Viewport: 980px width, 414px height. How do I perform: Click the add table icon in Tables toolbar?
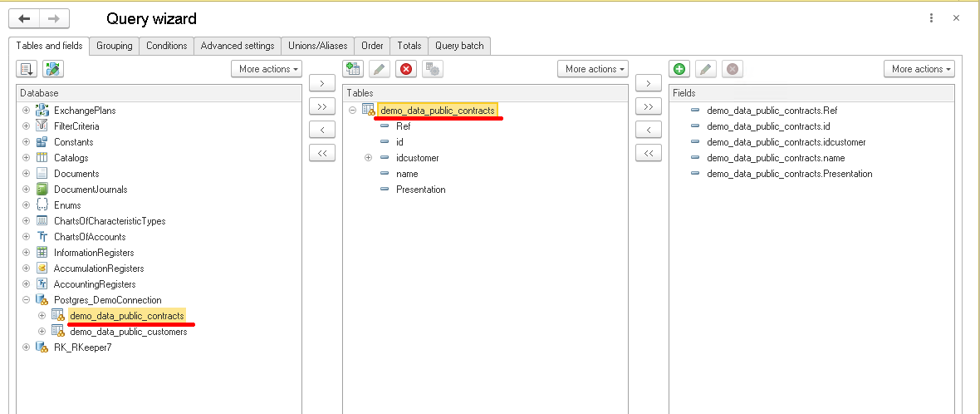pyautogui.click(x=353, y=69)
